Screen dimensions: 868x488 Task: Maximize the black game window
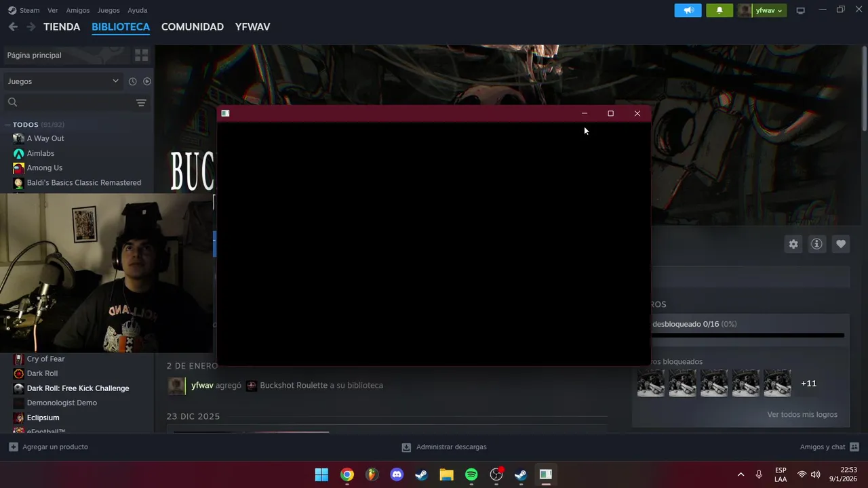610,113
